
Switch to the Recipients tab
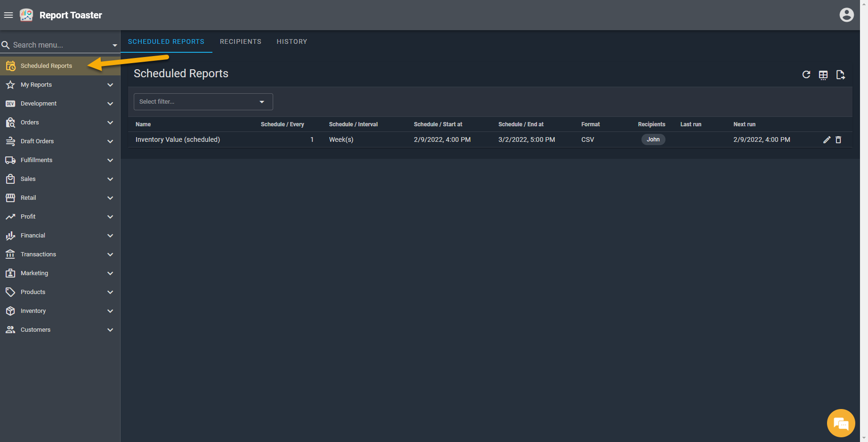(x=240, y=41)
